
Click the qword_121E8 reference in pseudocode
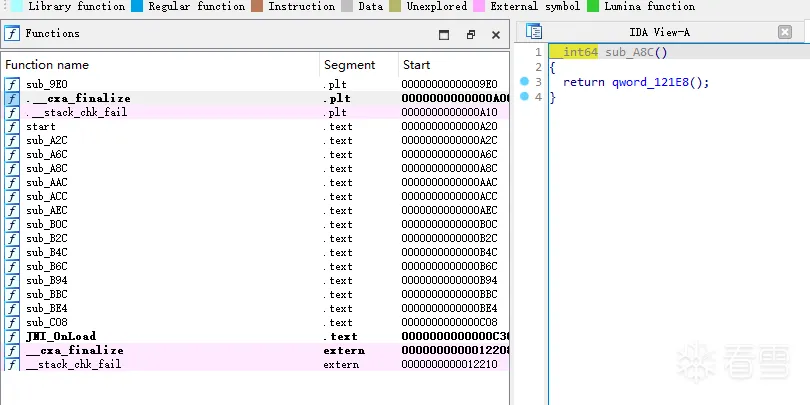(x=650, y=82)
